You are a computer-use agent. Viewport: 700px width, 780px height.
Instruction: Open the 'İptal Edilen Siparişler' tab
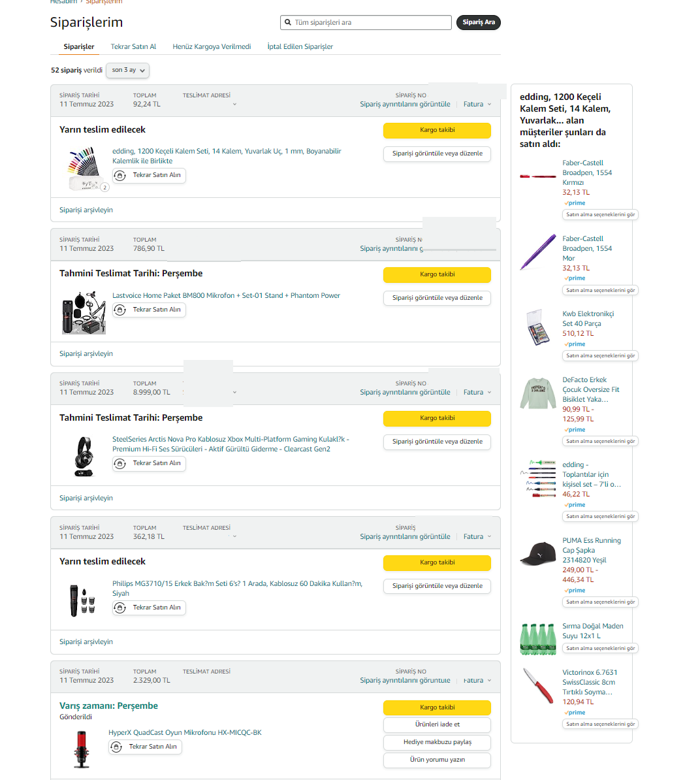[x=300, y=47]
